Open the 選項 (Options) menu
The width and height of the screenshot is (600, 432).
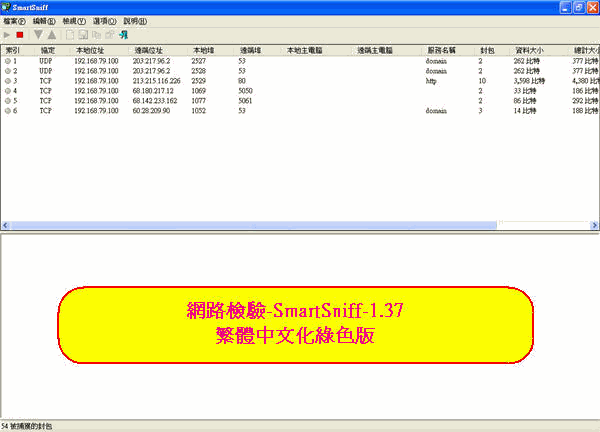(104, 21)
